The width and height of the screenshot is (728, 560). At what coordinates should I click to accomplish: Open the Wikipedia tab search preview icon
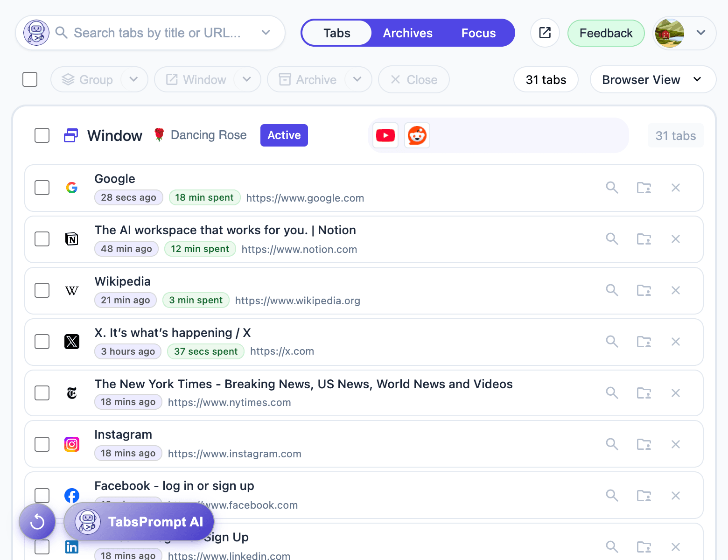coord(612,290)
